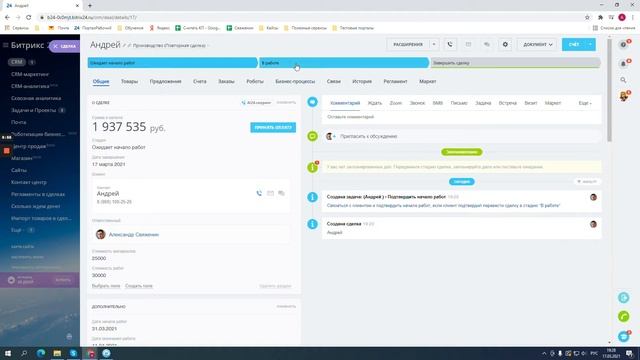Open the ДОКУМЕНТ dropdown
Image resolution: width=640 pixels, height=360 pixels.
click(x=538, y=44)
